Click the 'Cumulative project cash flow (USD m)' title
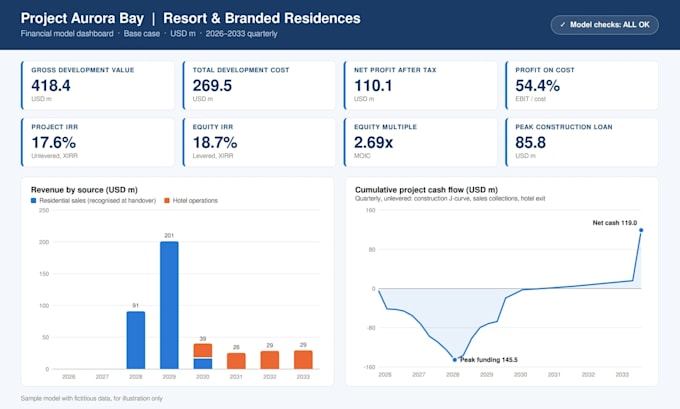This screenshot has width=680, height=409. tap(426, 190)
